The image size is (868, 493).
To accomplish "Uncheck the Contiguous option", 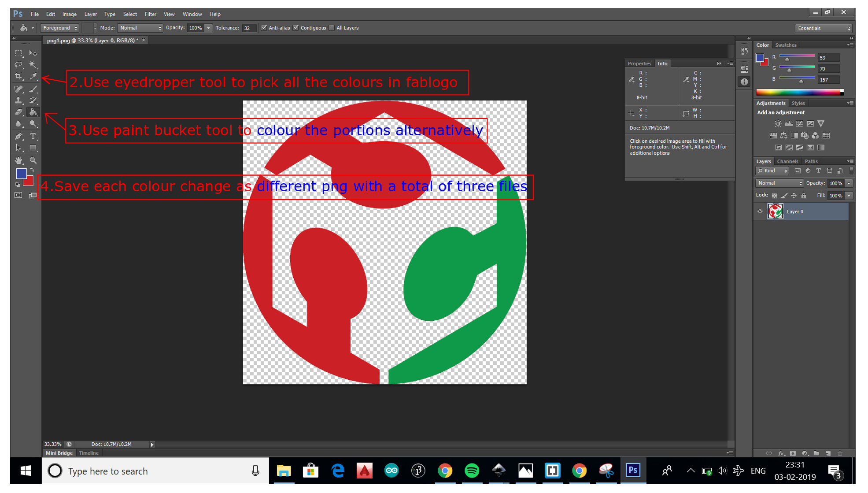I will click(x=296, y=28).
